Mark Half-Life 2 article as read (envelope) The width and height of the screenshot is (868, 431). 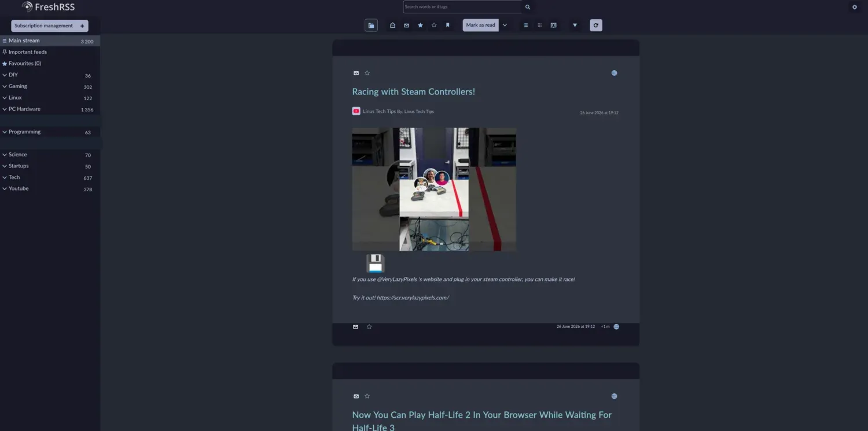pyautogui.click(x=356, y=396)
